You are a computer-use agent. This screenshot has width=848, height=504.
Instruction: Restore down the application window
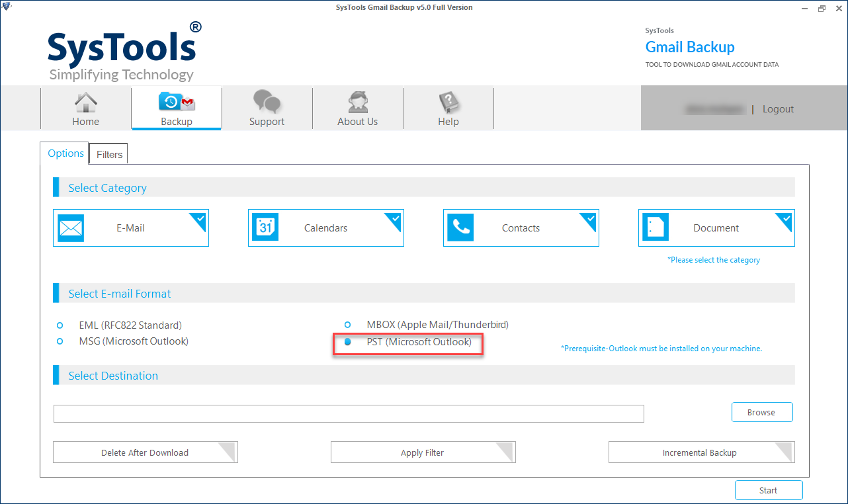pos(822,8)
